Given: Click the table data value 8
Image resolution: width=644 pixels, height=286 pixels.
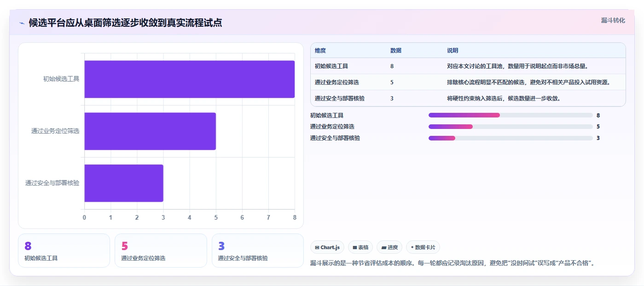Looking at the screenshot, I should pyautogui.click(x=392, y=66).
